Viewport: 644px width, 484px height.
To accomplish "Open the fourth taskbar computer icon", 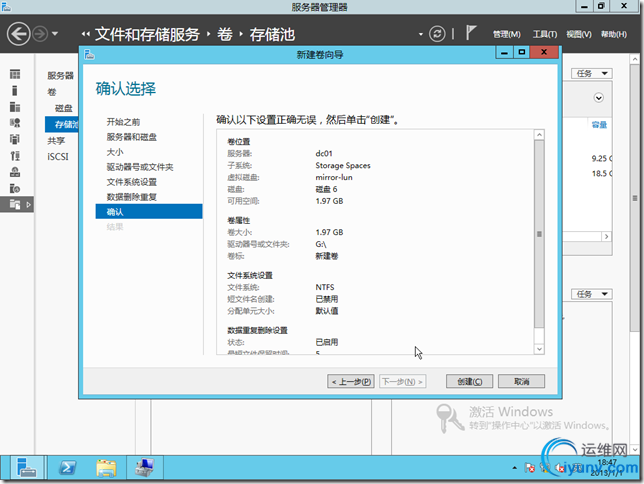I will pyautogui.click(x=145, y=468).
